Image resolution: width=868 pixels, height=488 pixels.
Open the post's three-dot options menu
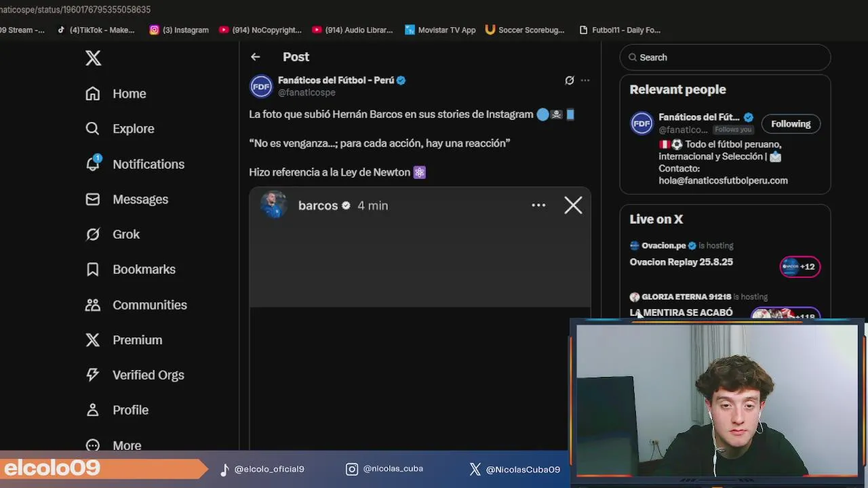tap(585, 80)
